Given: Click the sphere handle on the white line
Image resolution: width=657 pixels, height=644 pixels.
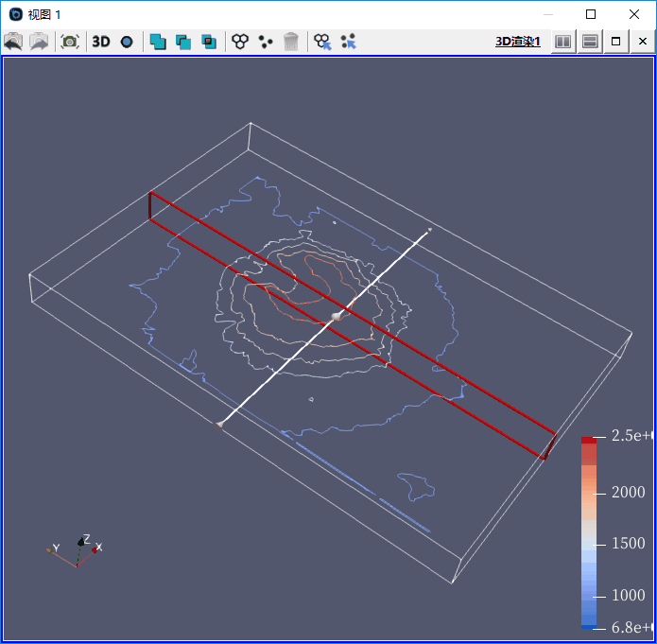Looking at the screenshot, I should 336,316.
